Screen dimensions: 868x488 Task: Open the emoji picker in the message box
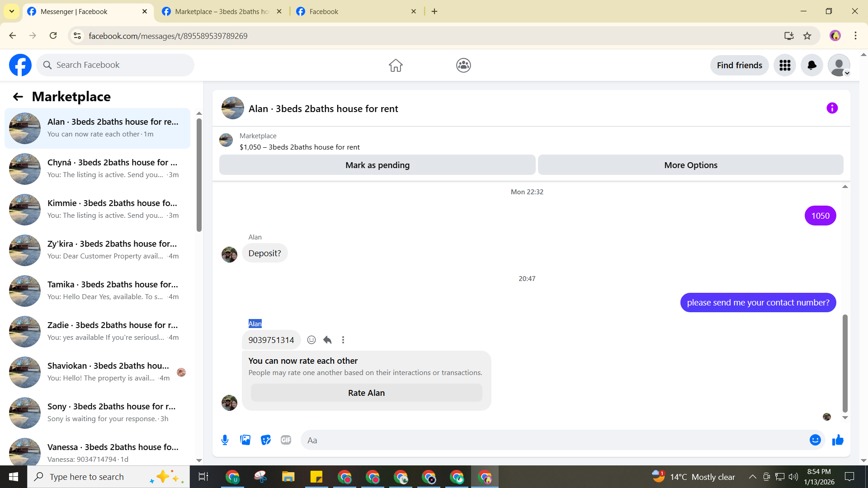tap(815, 440)
